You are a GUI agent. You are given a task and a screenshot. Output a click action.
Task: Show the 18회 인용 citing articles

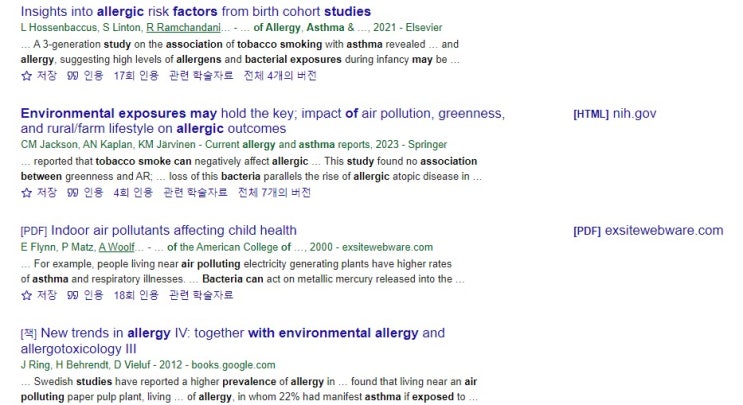[136, 295]
